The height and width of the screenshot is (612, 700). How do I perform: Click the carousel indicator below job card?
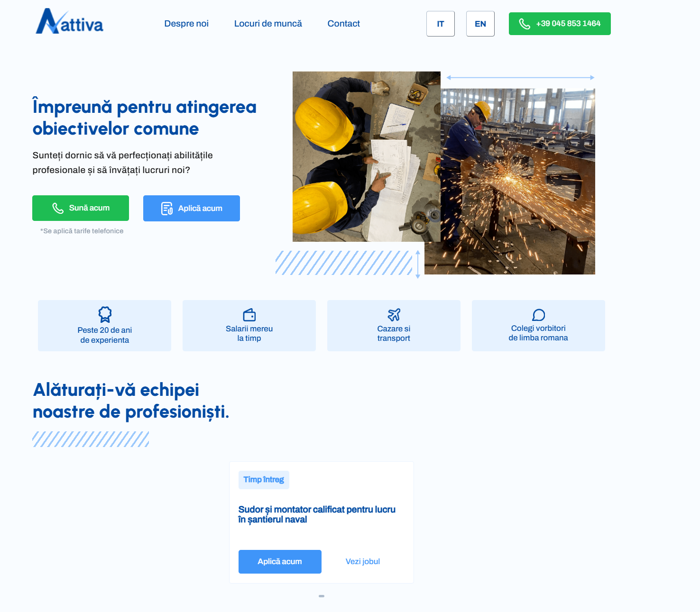321,596
